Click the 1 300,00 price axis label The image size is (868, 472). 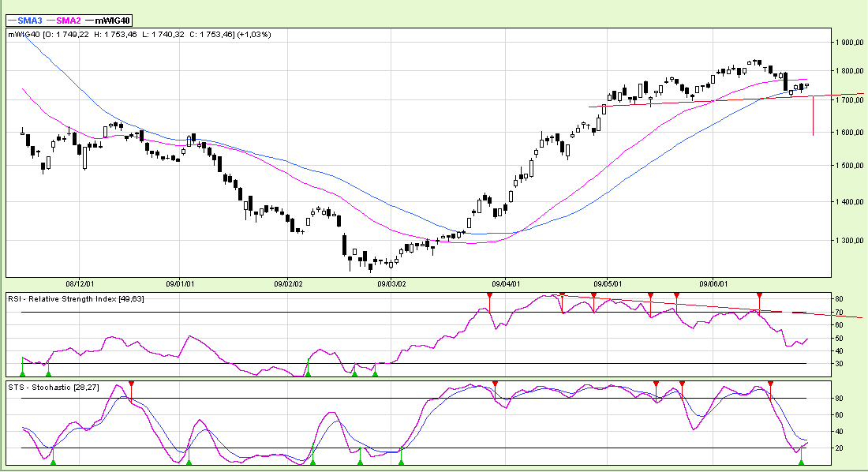pyautogui.click(x=851, y=240)
